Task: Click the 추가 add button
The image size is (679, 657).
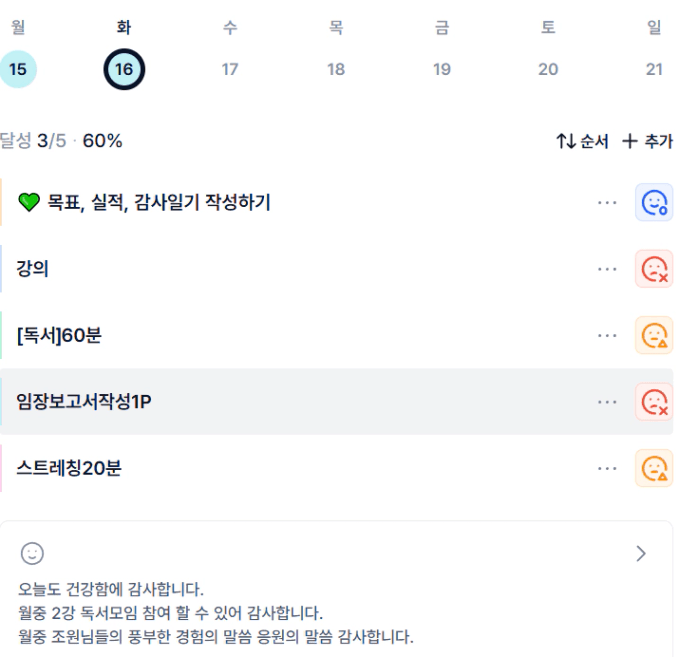Action: 647,142
